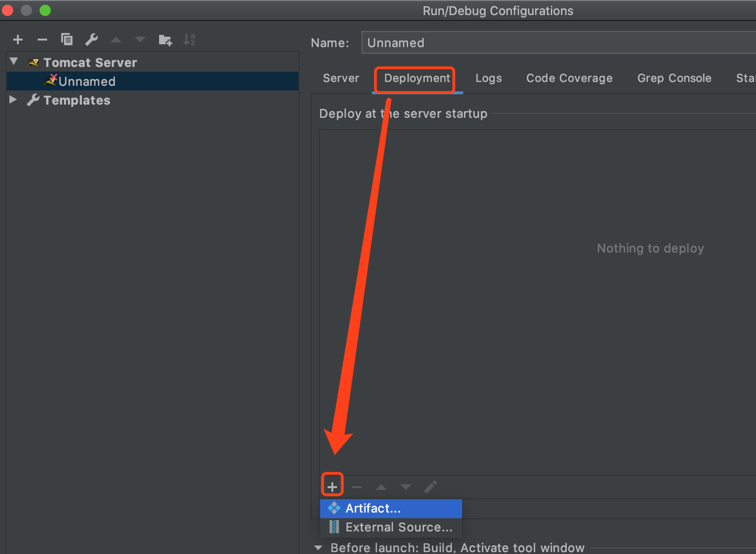Move configuration down in the left toolbar
The height and width of the screenshot is (554, 756).
[140, 40]
